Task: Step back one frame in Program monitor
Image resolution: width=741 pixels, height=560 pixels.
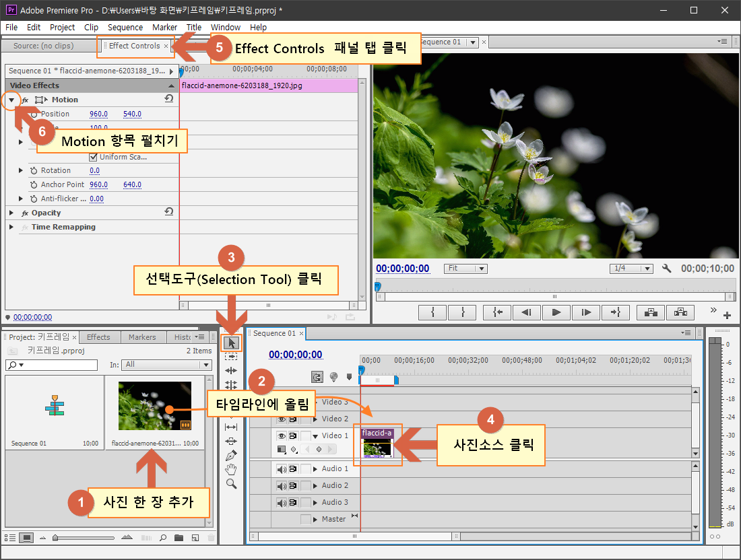Action: coord(527,312)
